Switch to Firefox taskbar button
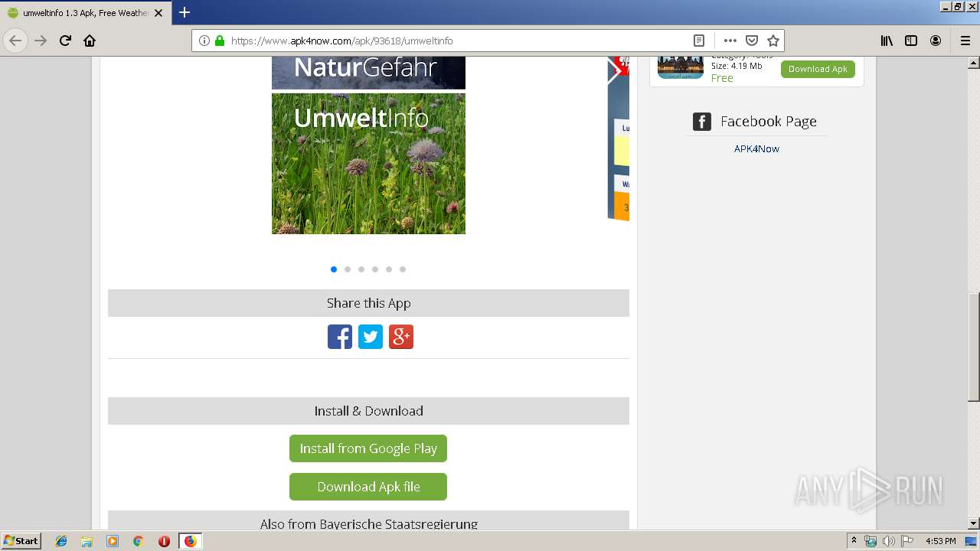Viewport: 980px width, 551px height. pos(190,541)
